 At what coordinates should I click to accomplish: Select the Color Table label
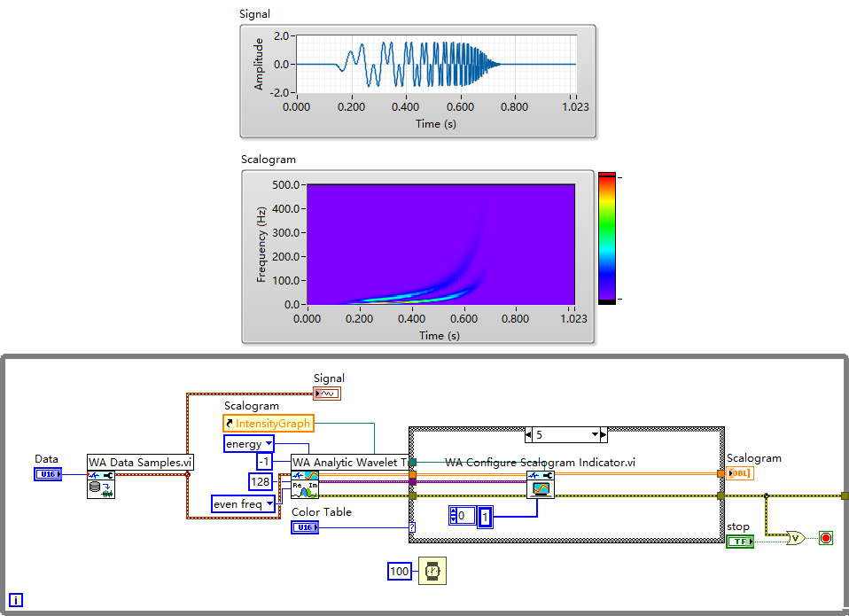[322, 512]
